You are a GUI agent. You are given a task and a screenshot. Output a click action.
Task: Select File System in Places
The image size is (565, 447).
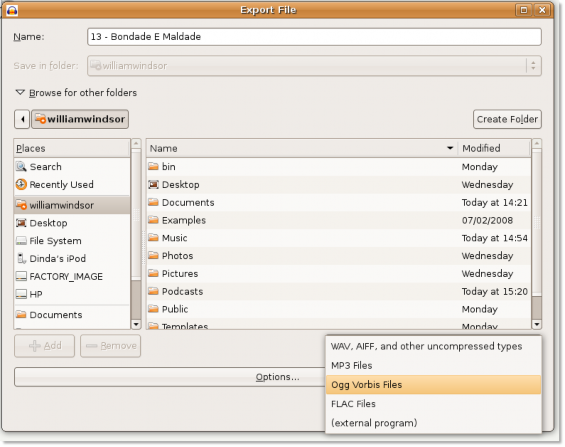(72, 241)
